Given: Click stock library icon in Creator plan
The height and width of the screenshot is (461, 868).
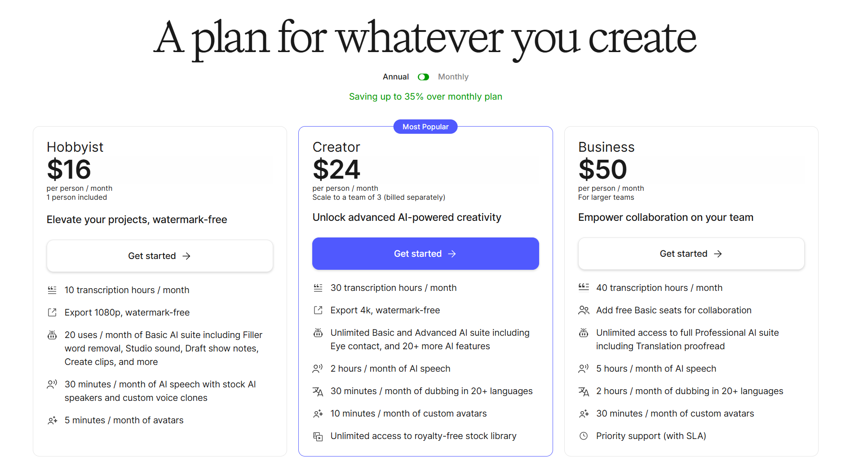Looking at the screenshot, I should click(318, 436).
